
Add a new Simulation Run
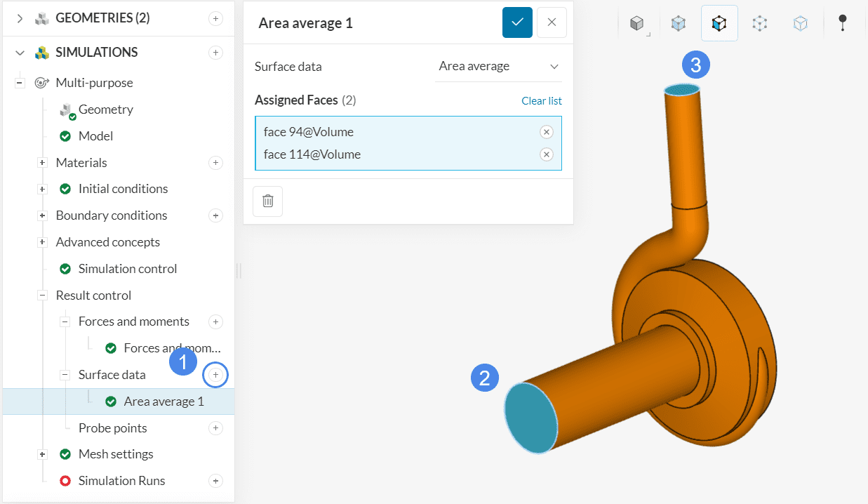(216, 481)
